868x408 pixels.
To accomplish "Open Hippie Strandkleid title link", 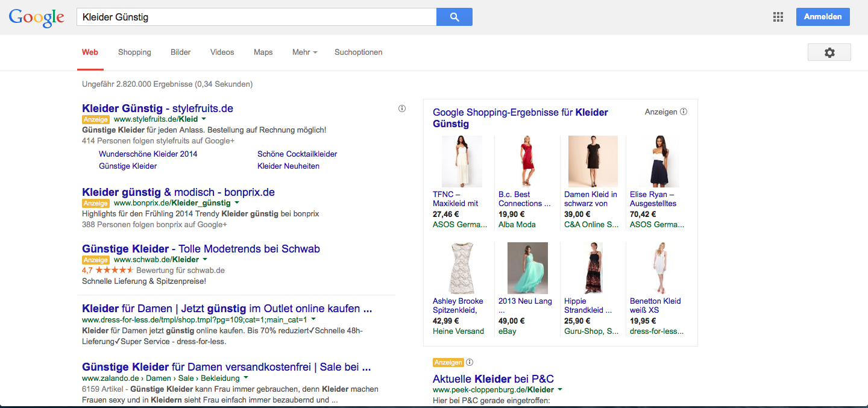I will [588, 306].
